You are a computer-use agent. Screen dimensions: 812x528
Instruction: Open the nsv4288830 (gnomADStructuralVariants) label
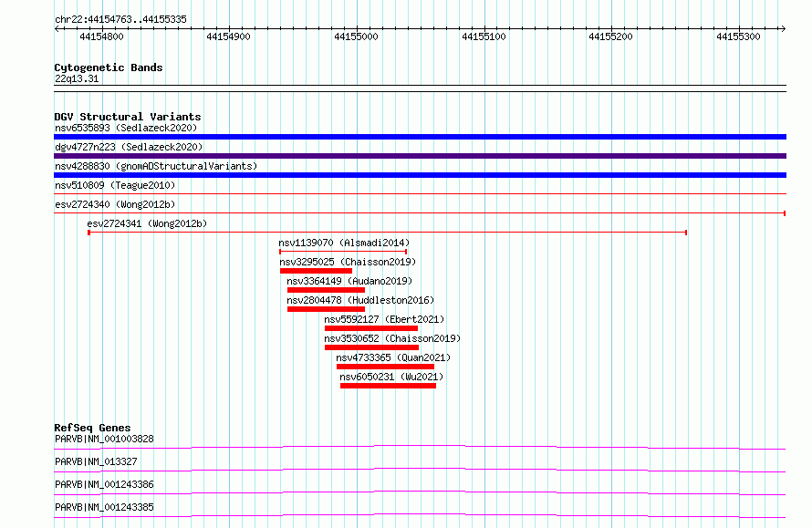(156, 166)
